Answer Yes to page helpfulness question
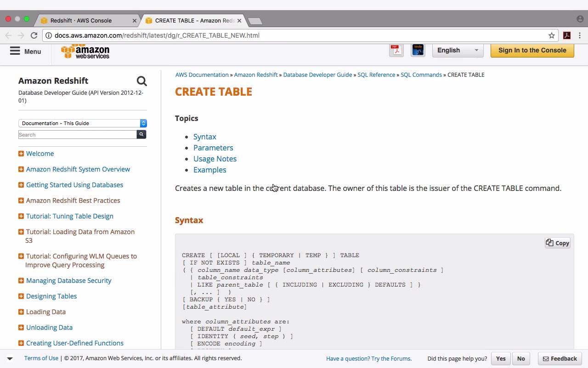Viewport: 588px width, 368px height. click(501, 358)
